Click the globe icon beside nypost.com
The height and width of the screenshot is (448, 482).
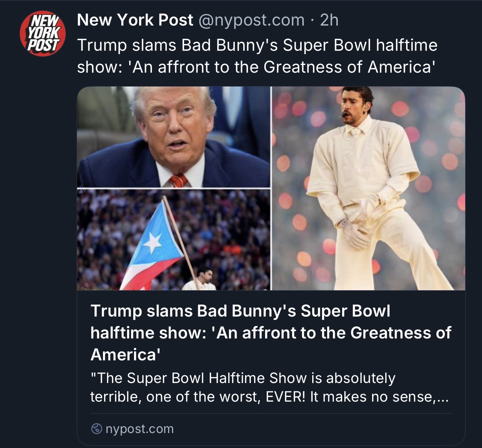[96, 429]
